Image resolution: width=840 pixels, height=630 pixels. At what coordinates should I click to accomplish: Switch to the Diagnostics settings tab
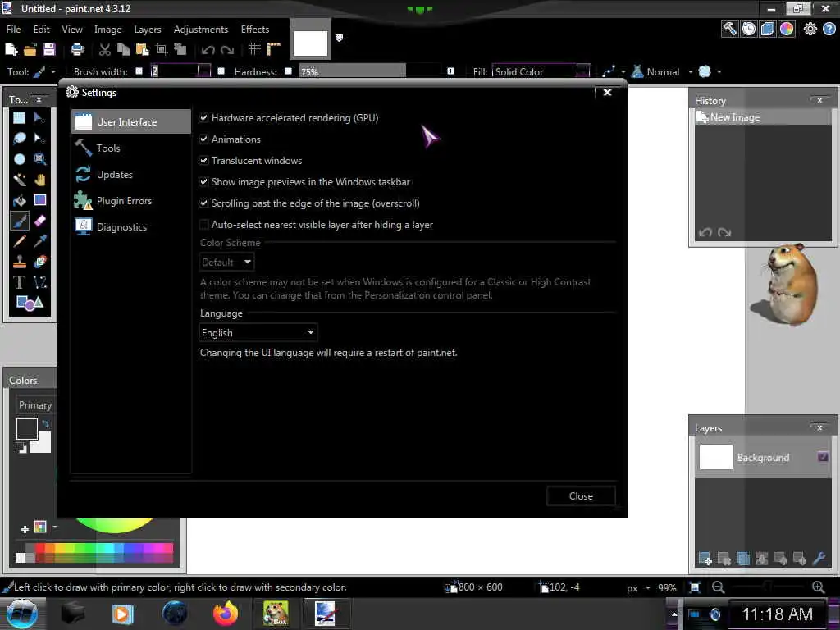pyautogui.click(x=131, y=227)
